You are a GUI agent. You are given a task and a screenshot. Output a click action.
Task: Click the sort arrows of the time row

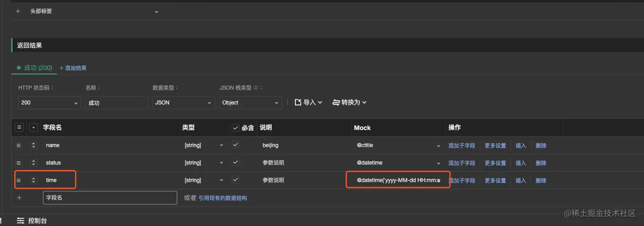pyautogui.click(x=33, y=180)
